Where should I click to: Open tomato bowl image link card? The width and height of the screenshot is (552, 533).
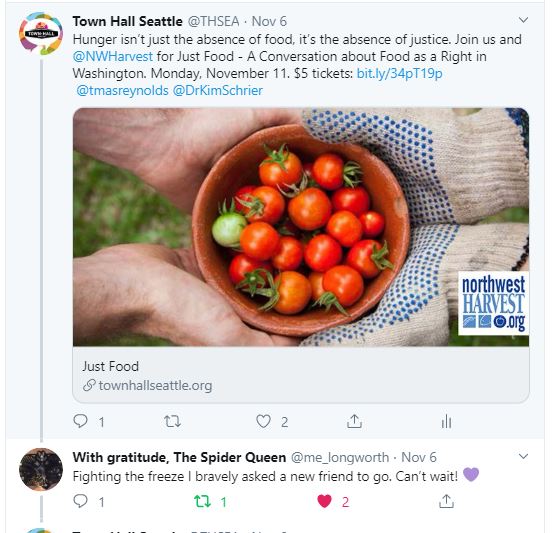click(301, 227)
